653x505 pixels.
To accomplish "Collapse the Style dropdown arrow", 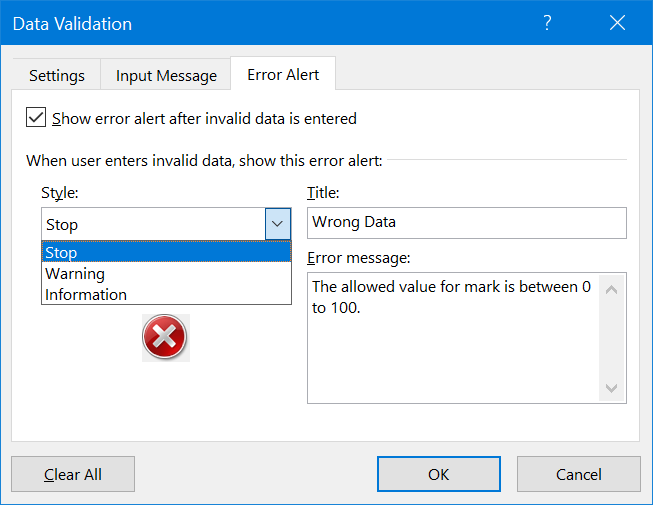I will click(x=278, y=224).
